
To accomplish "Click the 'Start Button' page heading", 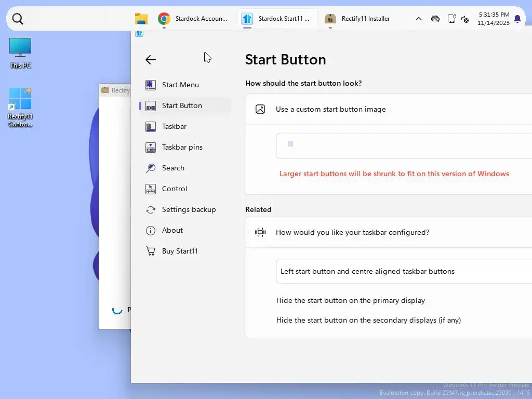I will [285, 60].
